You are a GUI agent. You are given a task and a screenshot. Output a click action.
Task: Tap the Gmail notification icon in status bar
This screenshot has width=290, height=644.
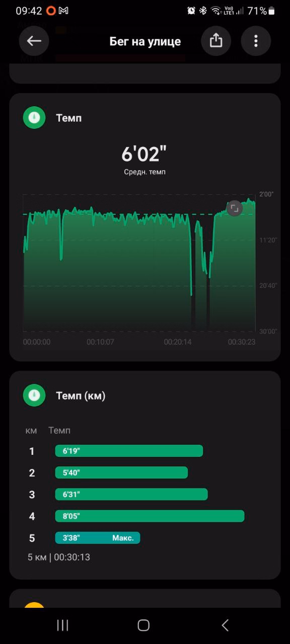click(x=63, y=11)
